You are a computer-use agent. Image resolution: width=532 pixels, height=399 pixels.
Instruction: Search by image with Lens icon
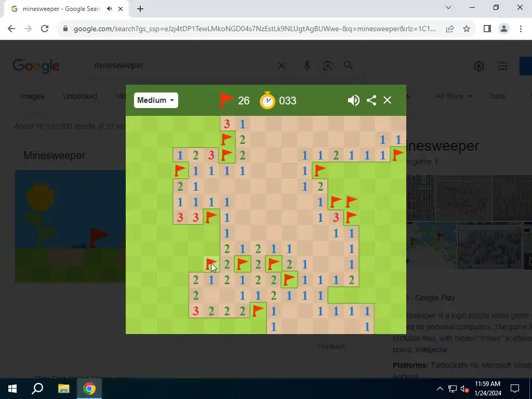327,65
